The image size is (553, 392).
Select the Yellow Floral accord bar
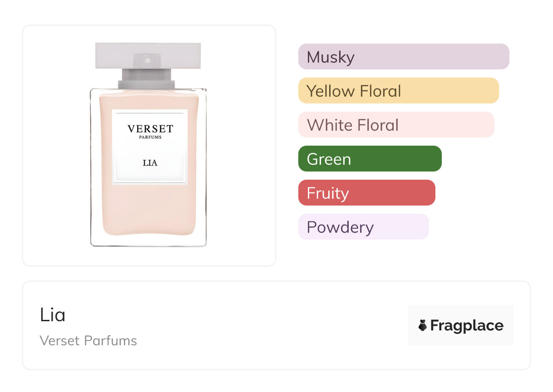[398, 91]
